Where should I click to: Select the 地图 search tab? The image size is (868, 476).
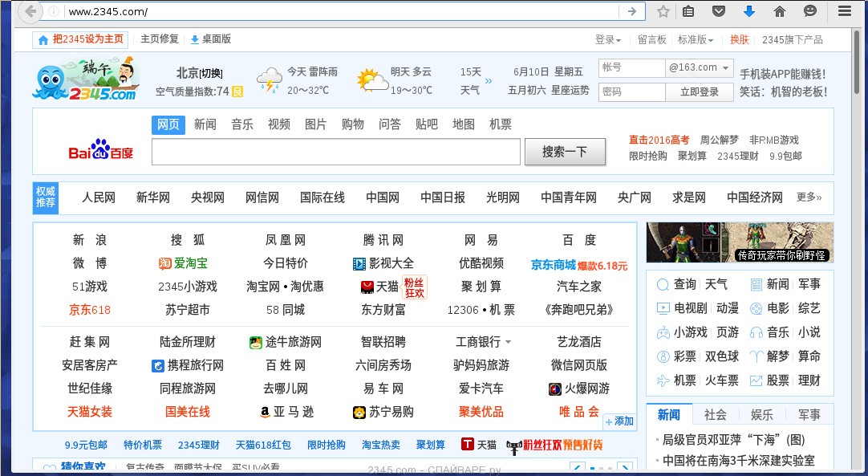pyautogui.click(x=464, y=124)
